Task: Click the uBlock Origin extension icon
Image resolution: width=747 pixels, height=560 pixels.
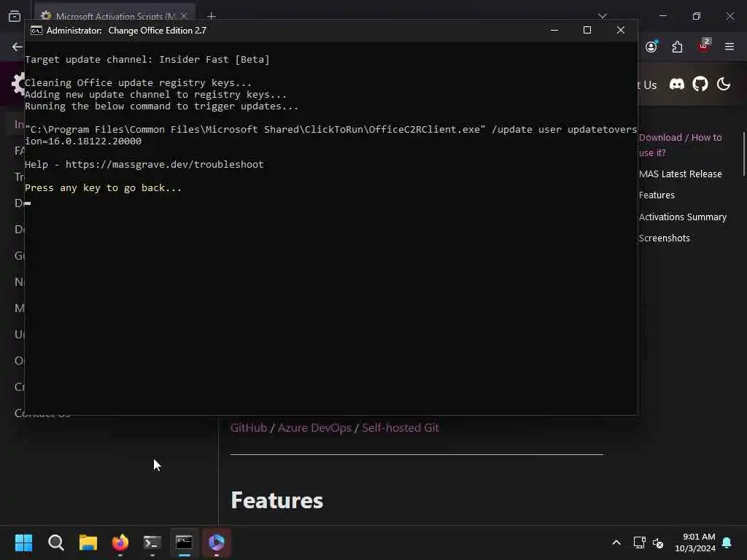Action: coord(704,46)
